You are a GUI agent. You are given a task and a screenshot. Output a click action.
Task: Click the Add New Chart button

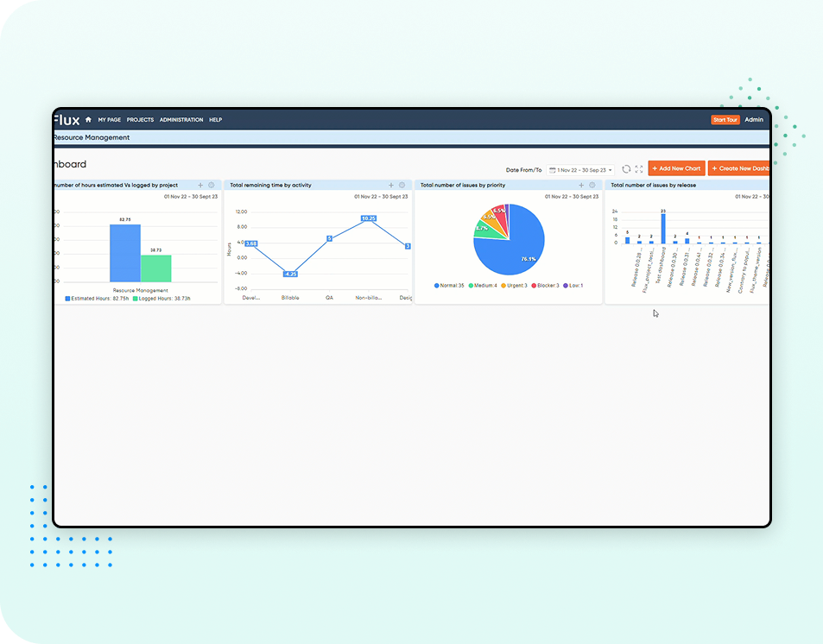(x=676, y=168)
